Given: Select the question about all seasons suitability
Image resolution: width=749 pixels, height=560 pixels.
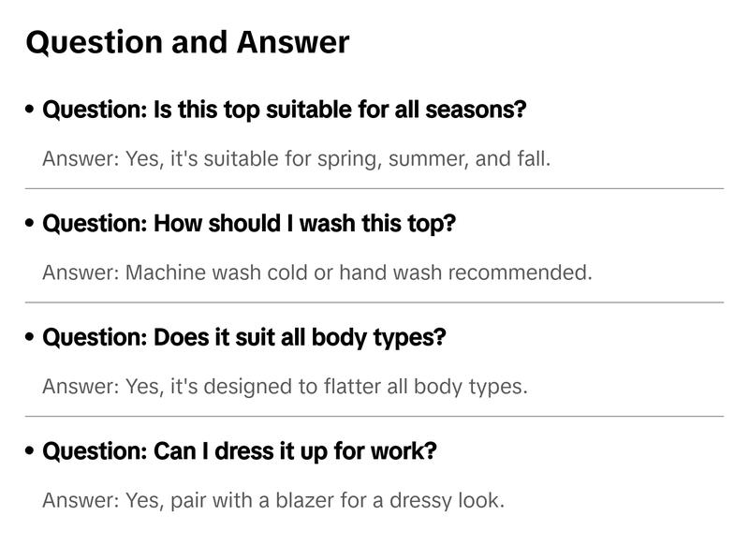Looking at the screenshot, I should click(285, 110).
